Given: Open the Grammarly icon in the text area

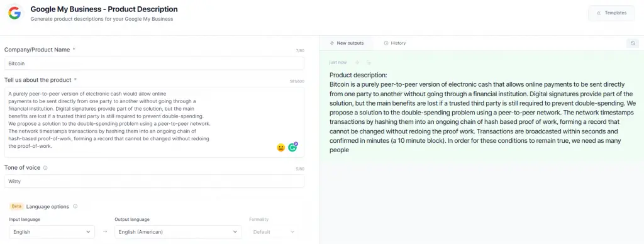Looking at the screenshot, I should 293,147.
